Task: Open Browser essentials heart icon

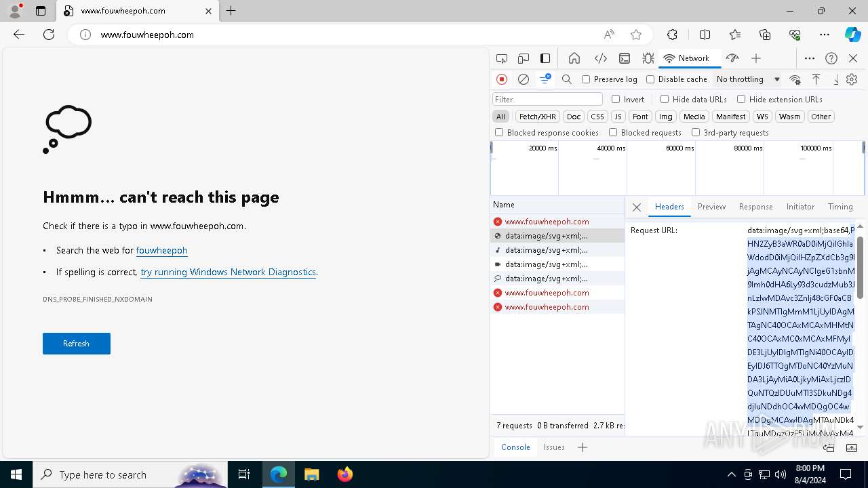Action: (x=795, y=35)
